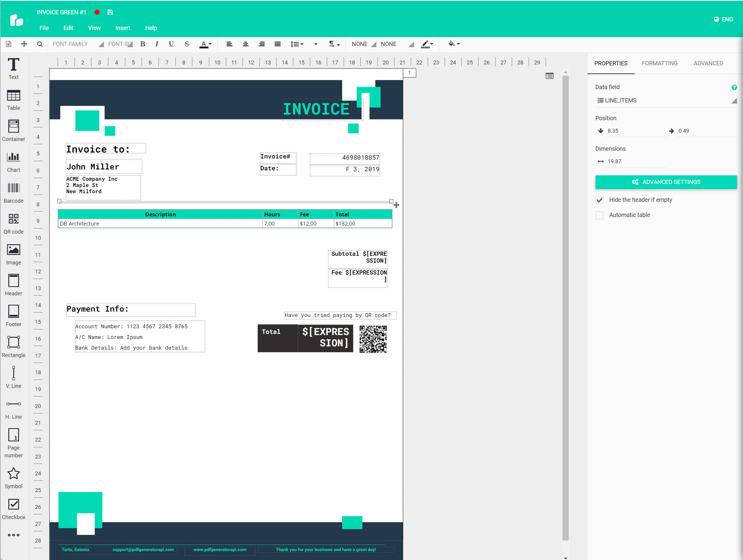This screenshot has width=743, height=560.
Task: Open the Insert menu
Action: (123, 28)
